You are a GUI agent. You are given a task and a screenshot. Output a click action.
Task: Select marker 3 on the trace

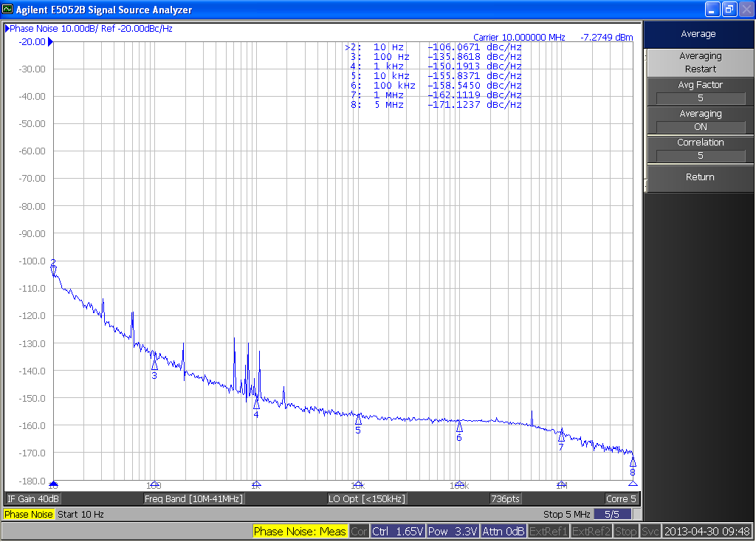(154, 365)
